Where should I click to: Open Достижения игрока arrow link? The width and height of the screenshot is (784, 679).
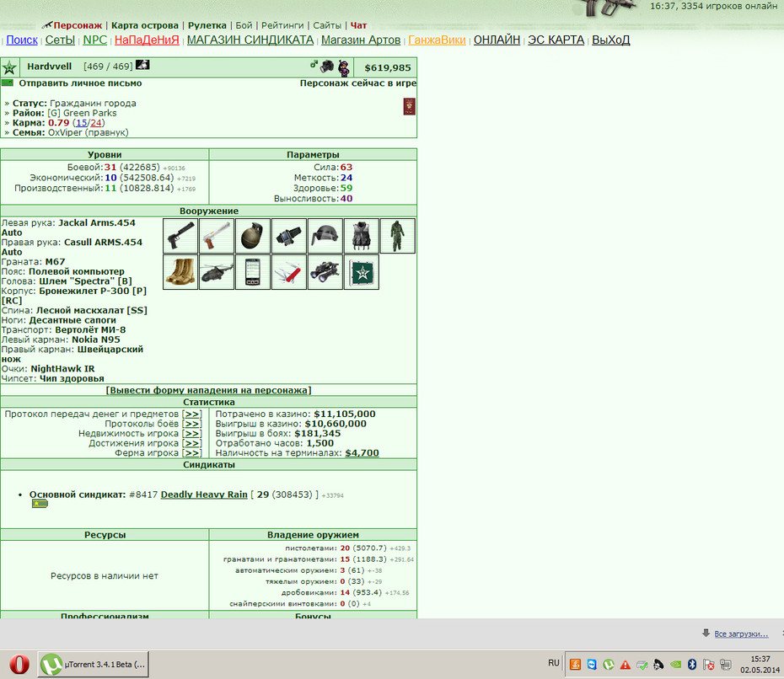point(192,443)
